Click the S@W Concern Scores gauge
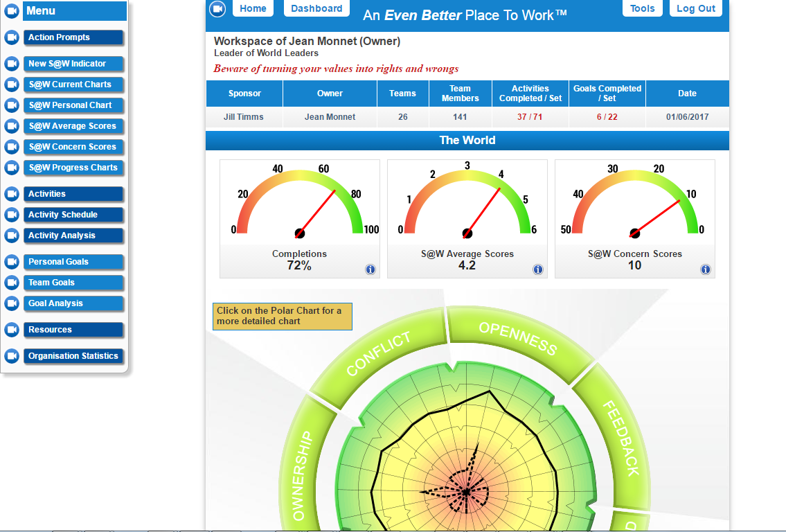The width and height of the screenshot is (786, 532). click(x=634, y=219)
